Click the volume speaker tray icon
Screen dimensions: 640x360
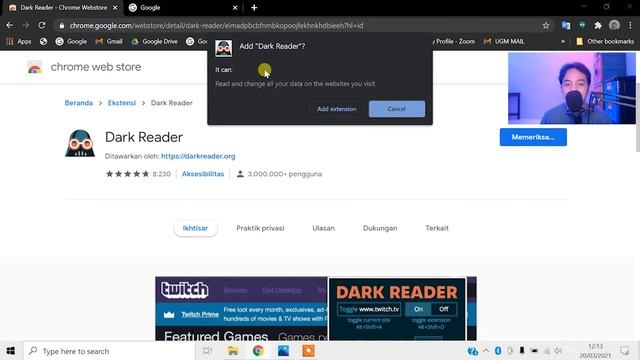(558, 351)
